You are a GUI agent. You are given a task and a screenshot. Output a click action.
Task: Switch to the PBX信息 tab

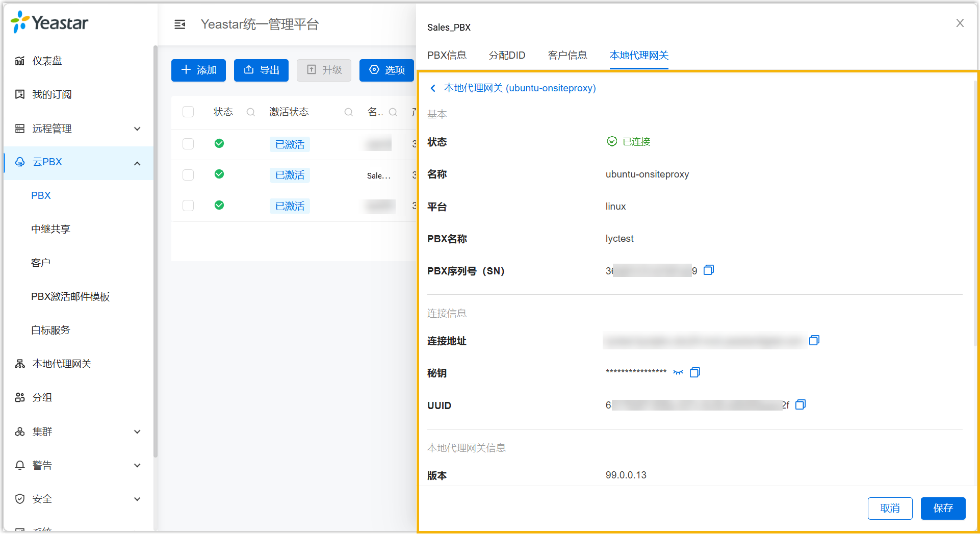coord(447,55)
